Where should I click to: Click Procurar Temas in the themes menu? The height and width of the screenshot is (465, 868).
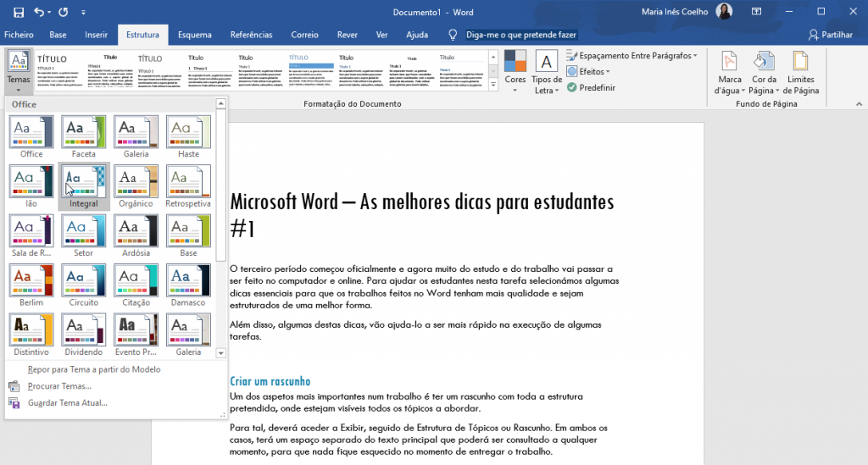tap(59, 386)
